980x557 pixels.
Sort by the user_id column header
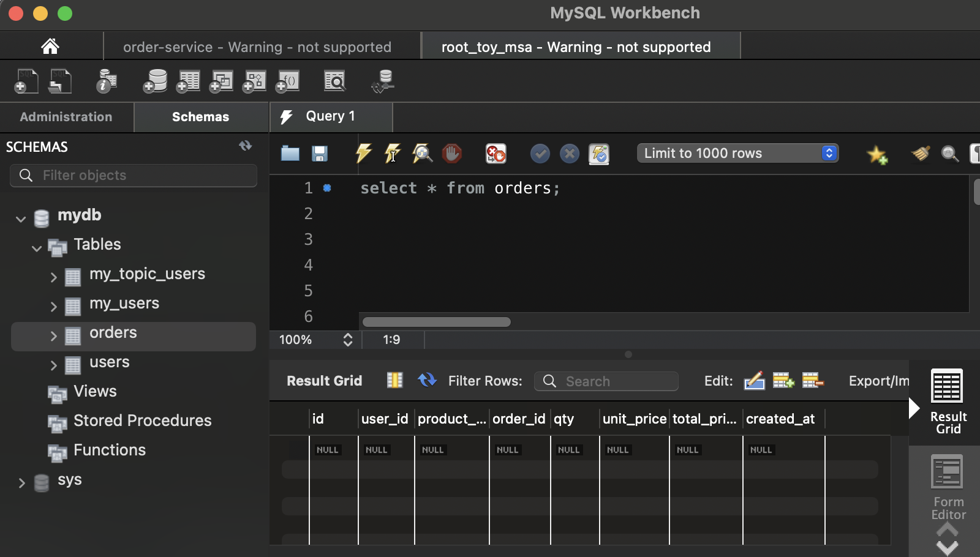tap(385, 419)
